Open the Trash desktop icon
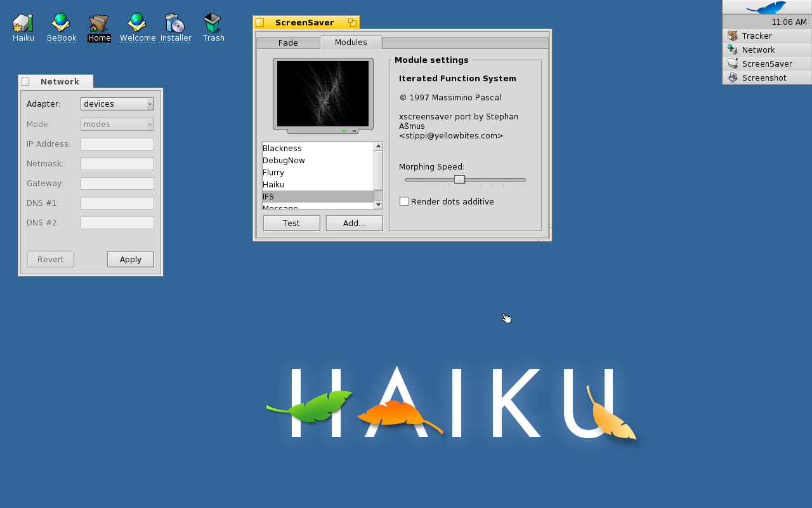The image size is (812, 508). 213,27
